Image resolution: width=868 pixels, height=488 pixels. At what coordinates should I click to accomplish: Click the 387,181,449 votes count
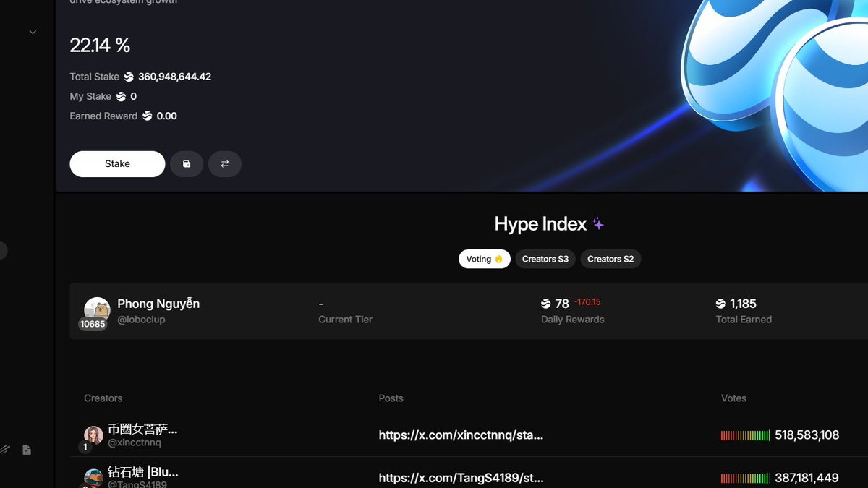pos(807,478)
